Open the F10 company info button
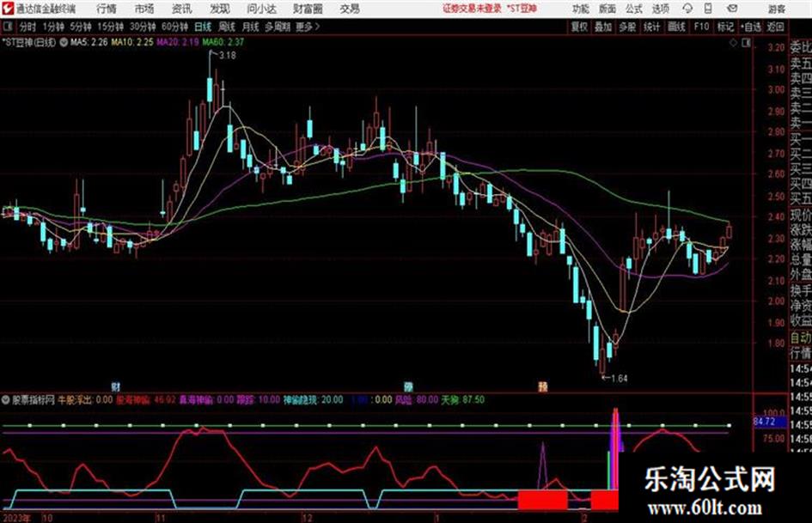The height and width of the screenshot is (523, 812). click(x=701, y=27)
